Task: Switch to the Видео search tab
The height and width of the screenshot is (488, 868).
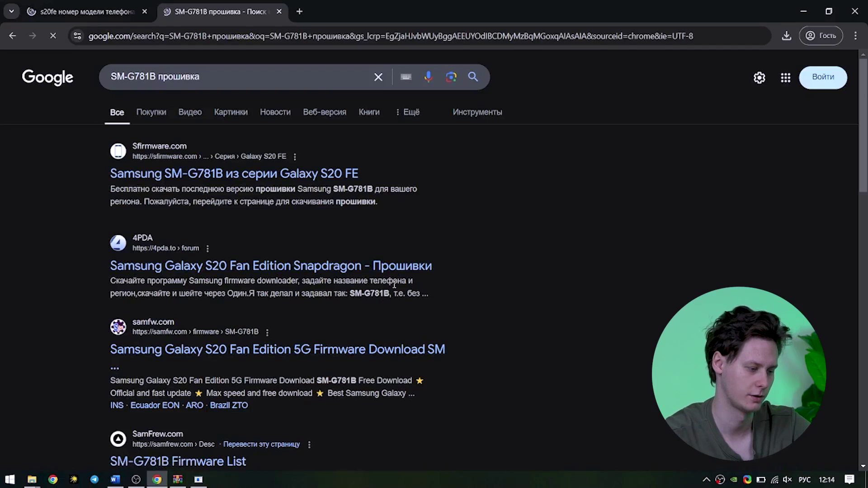Action: (190, 112)
